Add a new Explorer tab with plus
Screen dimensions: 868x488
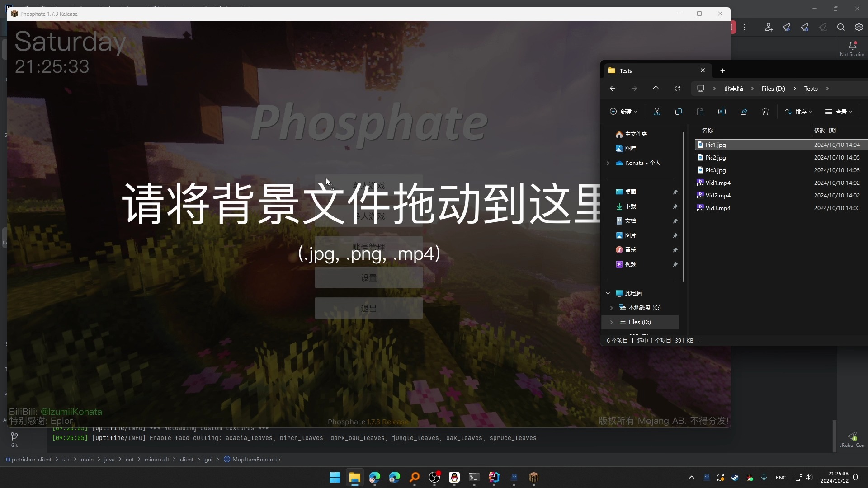pos(722,70)
